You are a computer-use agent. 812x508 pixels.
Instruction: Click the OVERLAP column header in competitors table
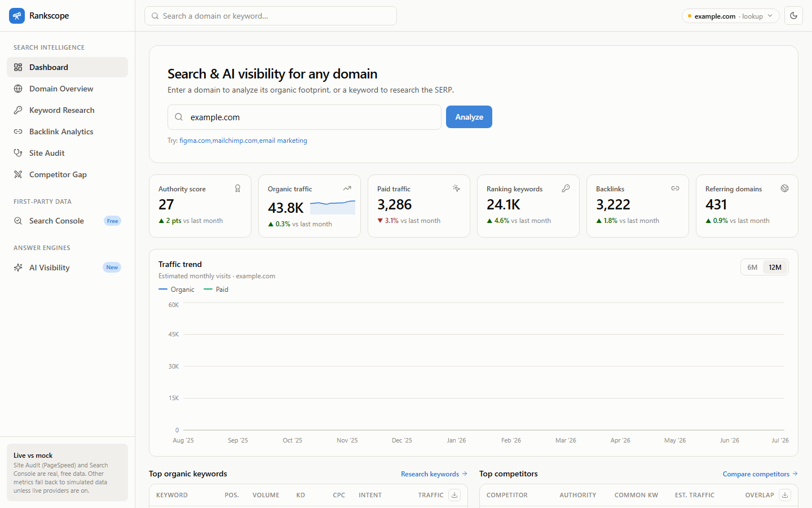click(760, 495)
